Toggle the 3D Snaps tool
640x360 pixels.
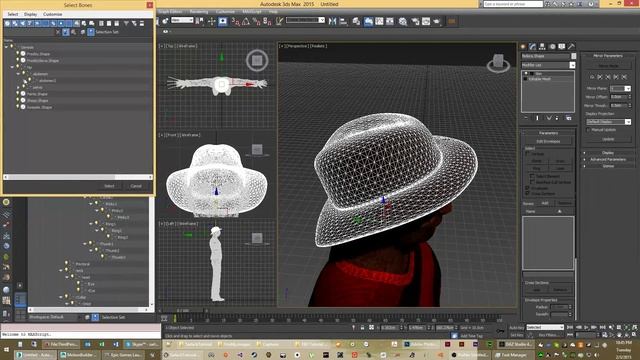pyautogui.click(x=236, y=22)
